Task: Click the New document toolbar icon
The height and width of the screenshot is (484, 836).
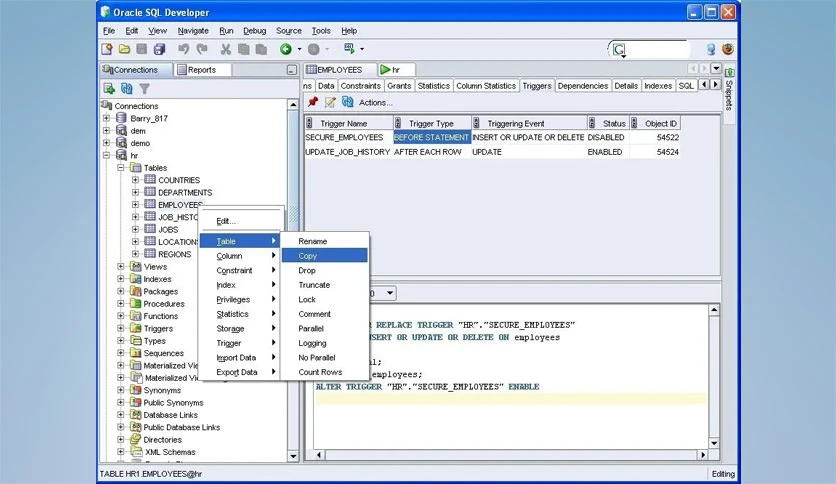Action: pos(107,49)
